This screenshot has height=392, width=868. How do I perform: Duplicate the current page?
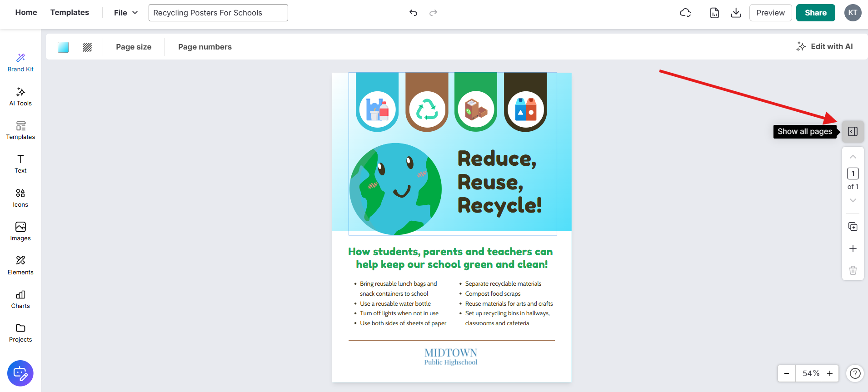[x=853, y=227]
